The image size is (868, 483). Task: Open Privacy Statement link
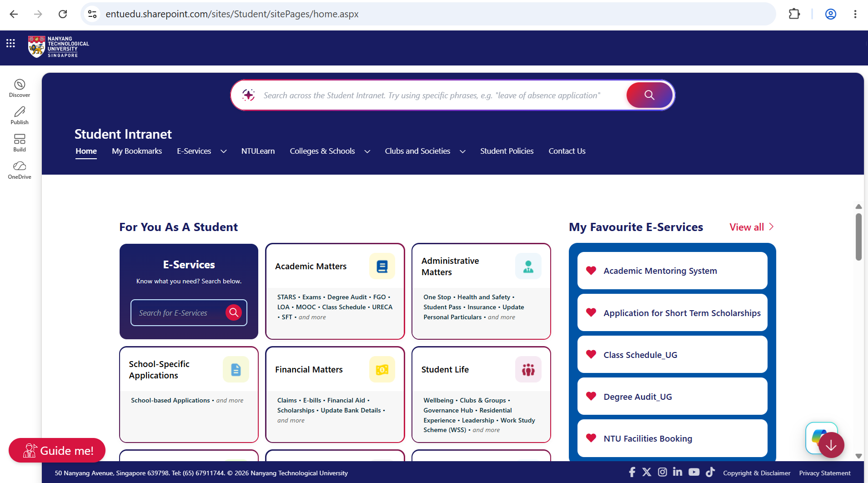pyautogui.click(x=825, y=473)
